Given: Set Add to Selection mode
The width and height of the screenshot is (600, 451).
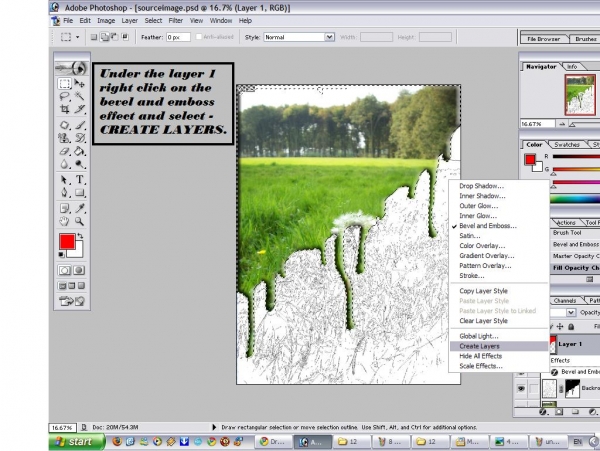Looking at the screenshot, I should [x=104, y=37].
